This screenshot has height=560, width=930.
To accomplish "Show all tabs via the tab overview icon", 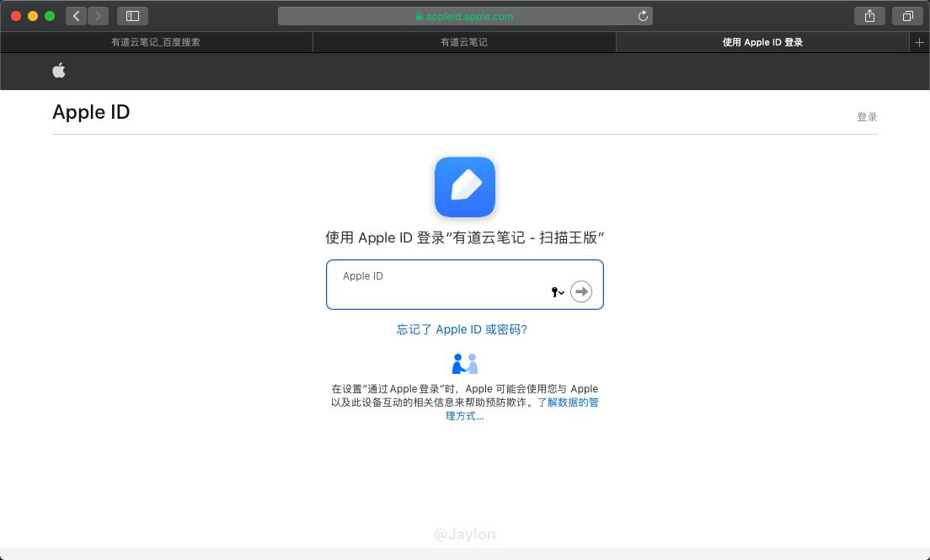I will 907,15.
